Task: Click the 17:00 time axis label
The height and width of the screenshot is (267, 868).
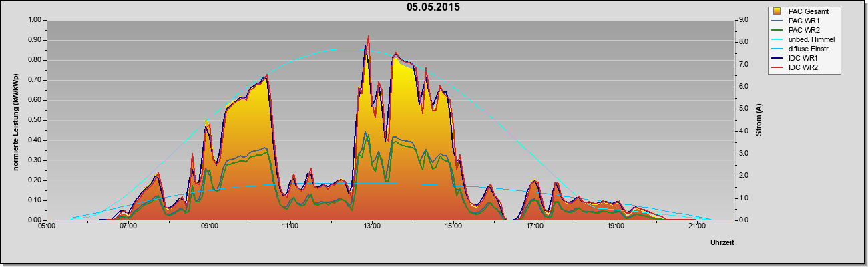Action: 534,226
